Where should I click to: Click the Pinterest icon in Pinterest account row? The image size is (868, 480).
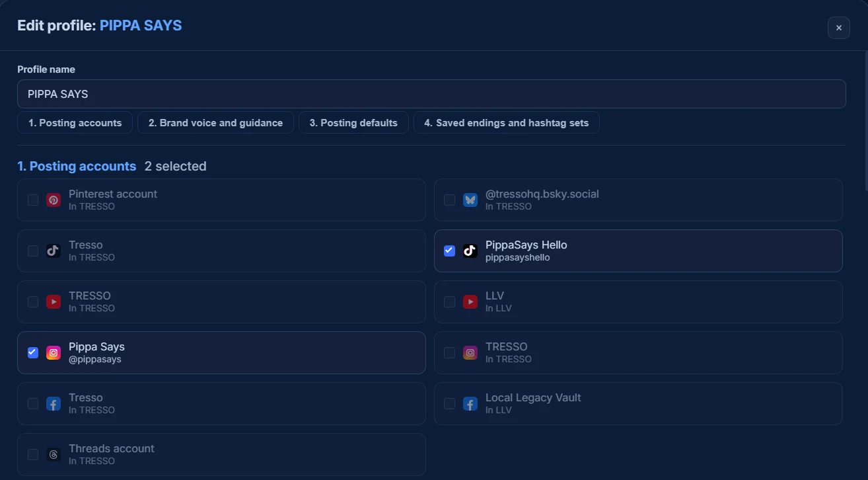(54, 200)
